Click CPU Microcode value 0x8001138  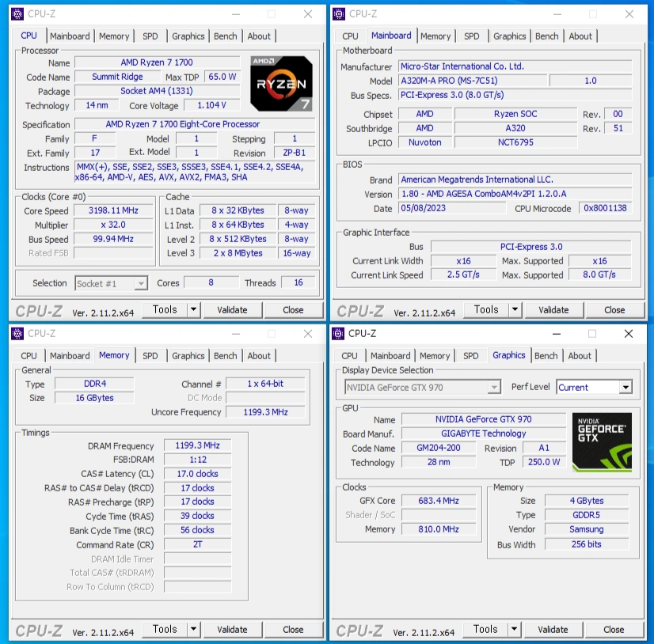click(605, 208)
